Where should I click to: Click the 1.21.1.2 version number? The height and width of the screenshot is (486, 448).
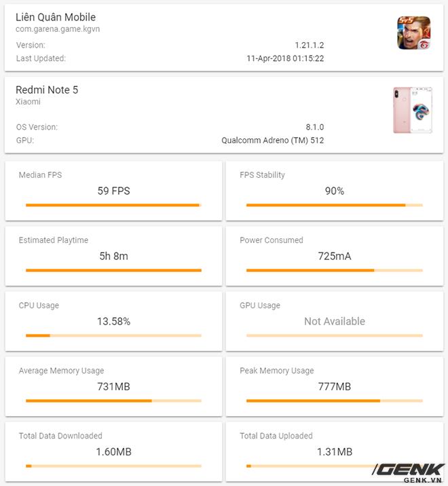(310, 45)
